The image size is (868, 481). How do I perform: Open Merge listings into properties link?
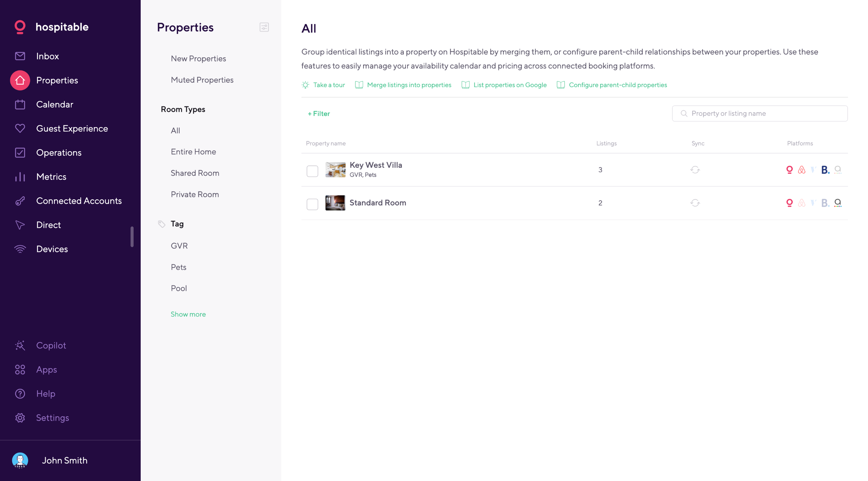(409, 85)
